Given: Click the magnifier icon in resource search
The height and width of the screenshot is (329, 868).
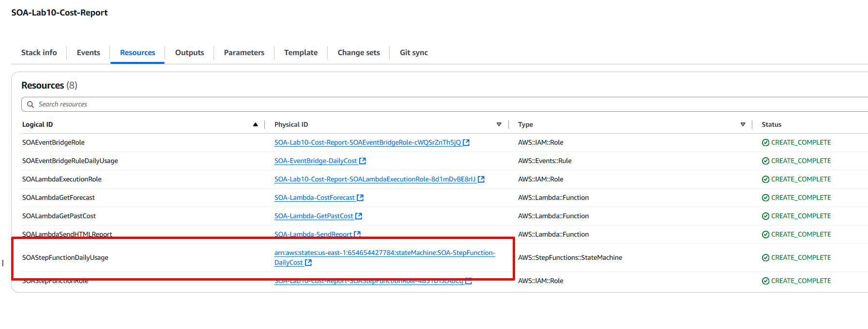Looking at the screenshot, I should [30, 105].
